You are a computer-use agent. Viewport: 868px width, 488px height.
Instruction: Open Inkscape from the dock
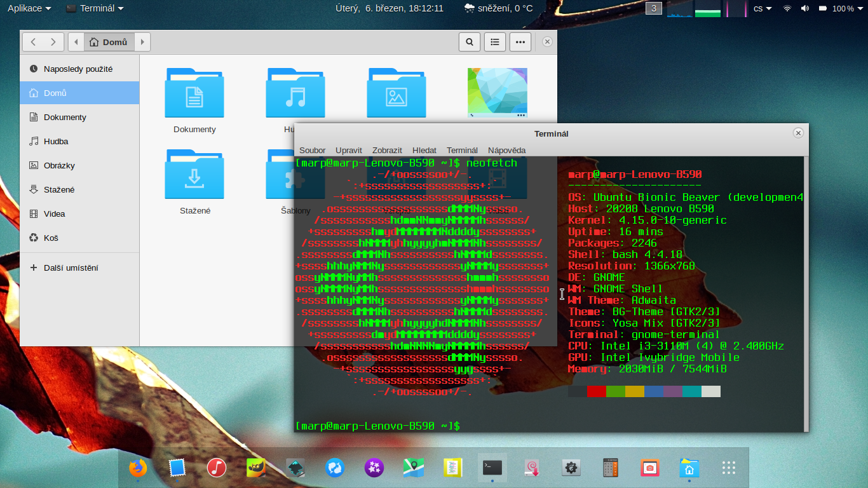click(295, 468)
